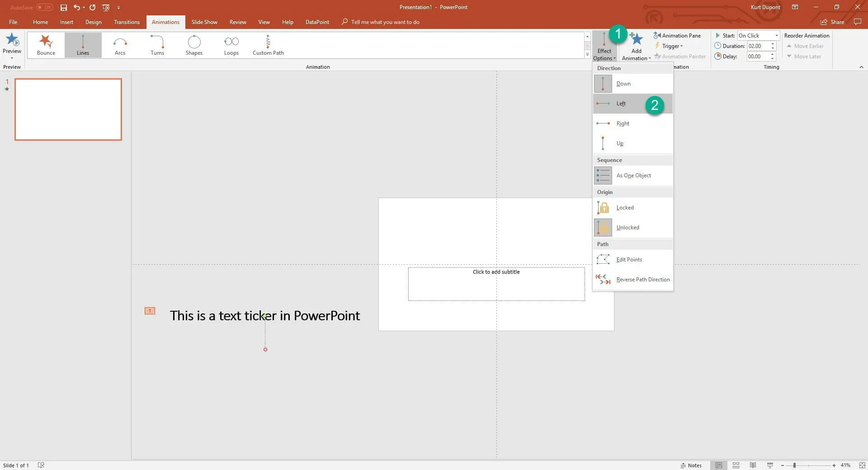This screenshot has height=470, width=868.
Task: Set direction to Right
Action: [633, 123]
